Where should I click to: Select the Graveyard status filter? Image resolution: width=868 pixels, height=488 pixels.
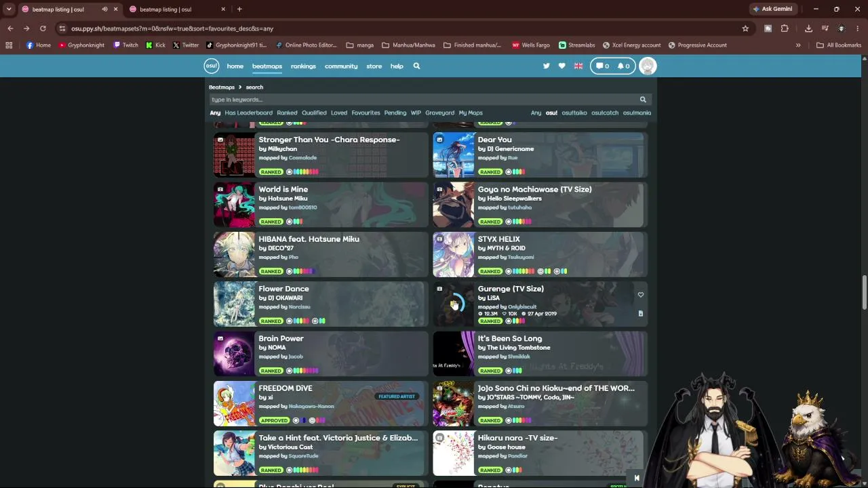439,113
